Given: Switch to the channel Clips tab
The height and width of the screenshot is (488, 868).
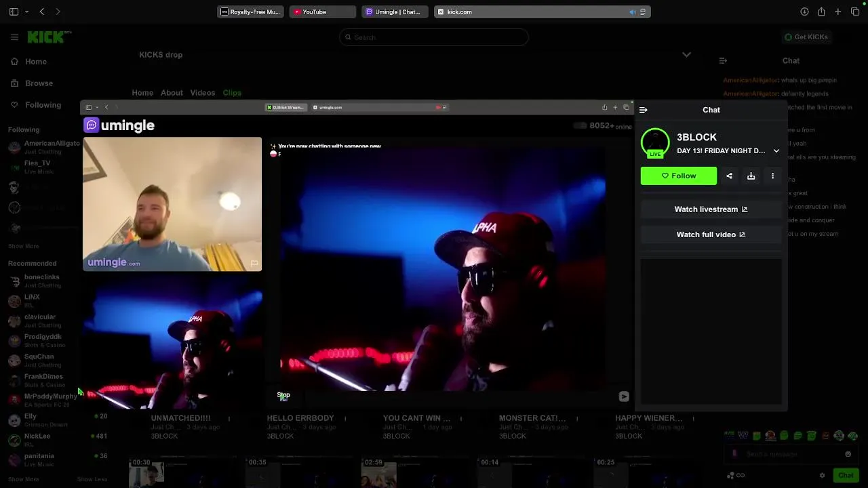Looking at the screenshot, I should click(x=232, y=93).
